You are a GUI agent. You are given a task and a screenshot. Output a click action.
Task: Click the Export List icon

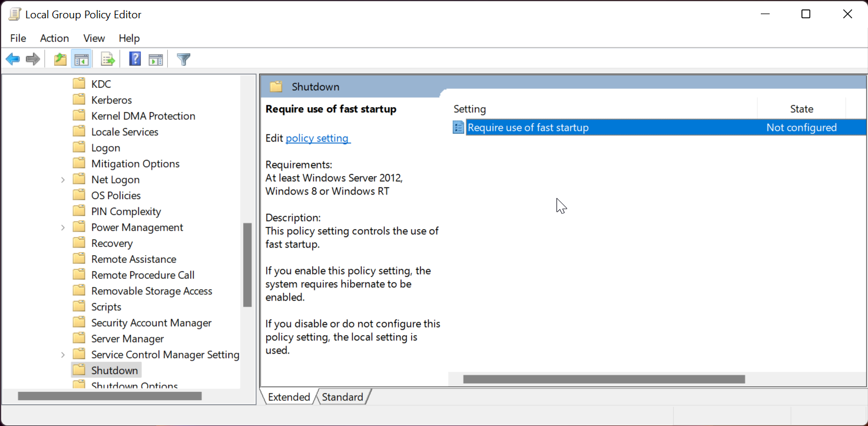pos(107,58)
